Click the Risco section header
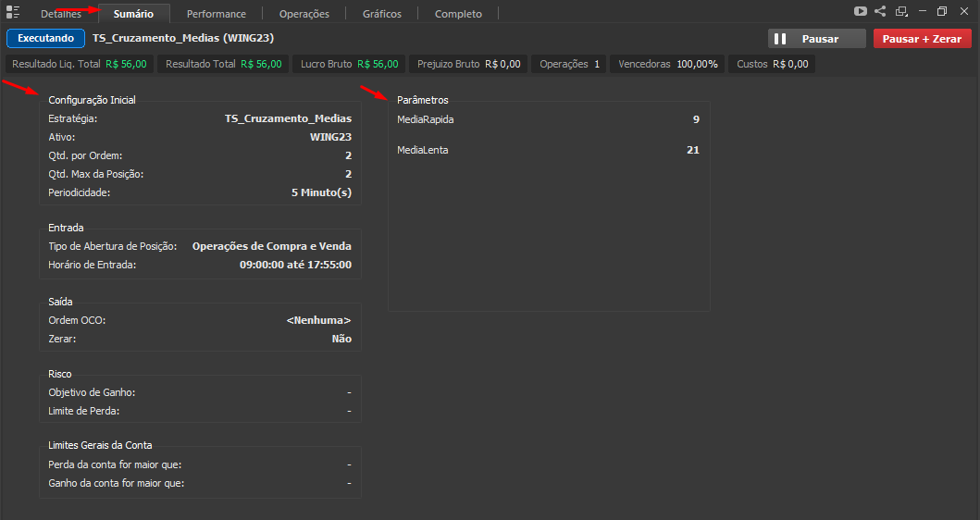This screenshot has width=980, height=520. [x=60, y=374]
